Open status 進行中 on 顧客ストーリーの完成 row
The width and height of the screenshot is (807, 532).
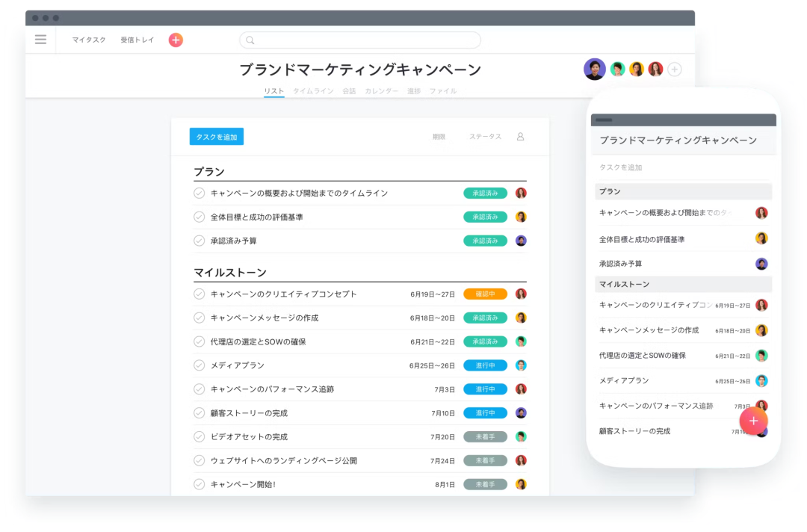click(x=486, y=412)
